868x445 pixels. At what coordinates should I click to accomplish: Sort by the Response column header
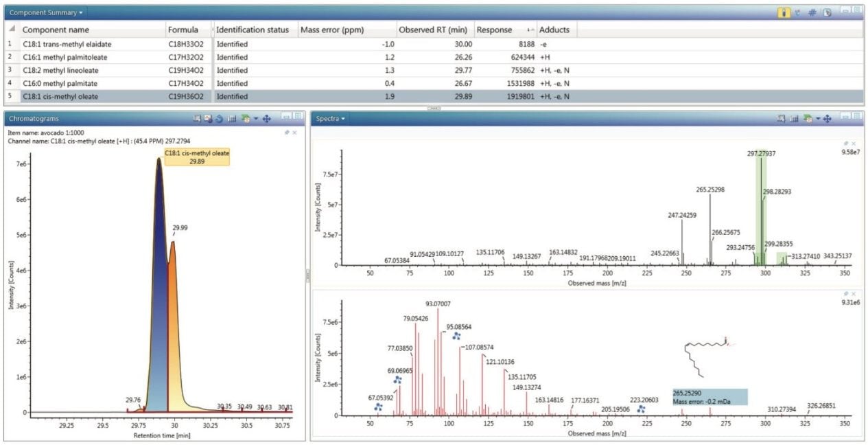[494, 30]
